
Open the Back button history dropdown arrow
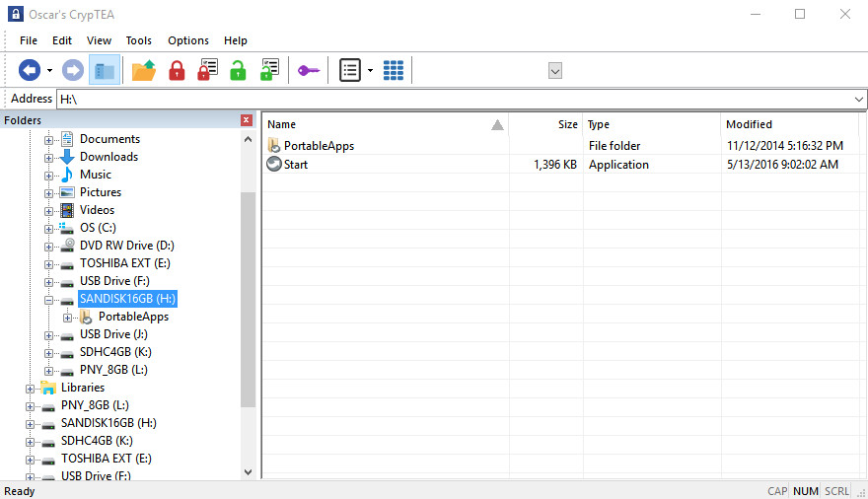pos(50,71)
